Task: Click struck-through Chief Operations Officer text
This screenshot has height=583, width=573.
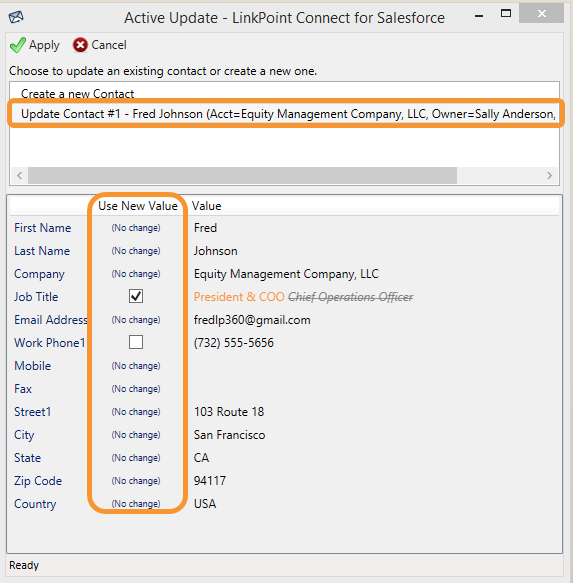Action: pos(351,297)
